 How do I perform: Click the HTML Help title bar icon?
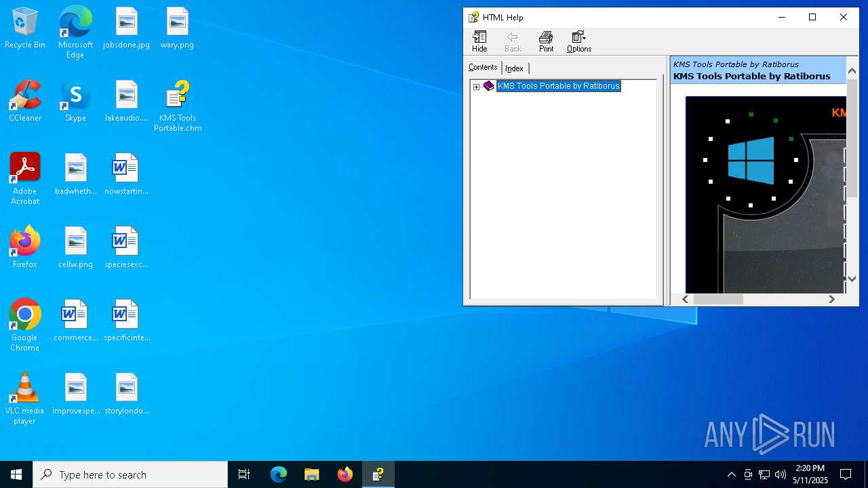(x=474, y=18)
